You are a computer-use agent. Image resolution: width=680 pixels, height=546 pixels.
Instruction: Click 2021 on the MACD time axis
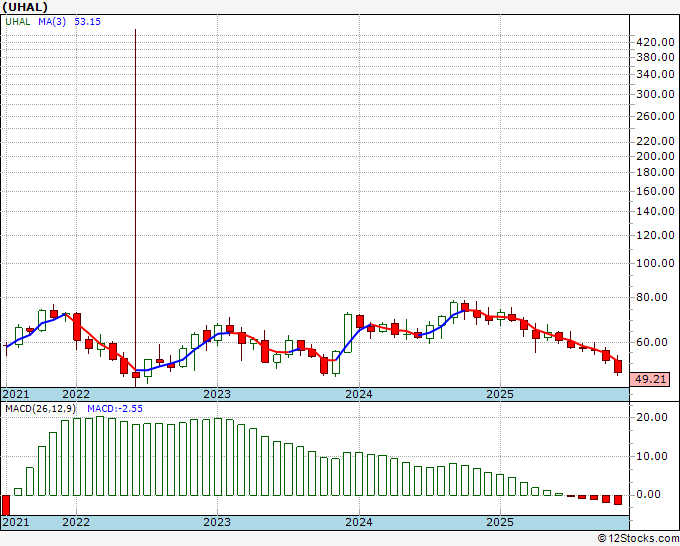pos(16,522)
